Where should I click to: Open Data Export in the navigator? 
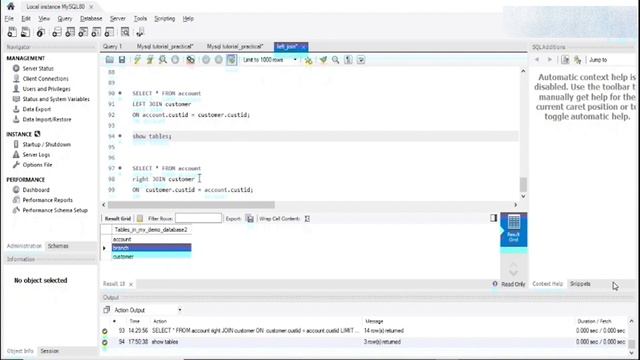(x=37, y=109)
